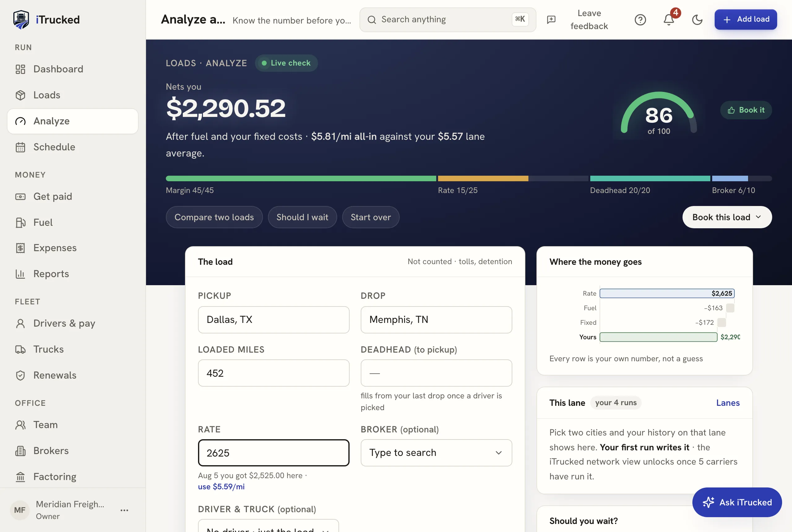The width and height of the screenshot is (792, 532).
Task: Select Analyze in the sidebar
Action: [x=73, y=121]
